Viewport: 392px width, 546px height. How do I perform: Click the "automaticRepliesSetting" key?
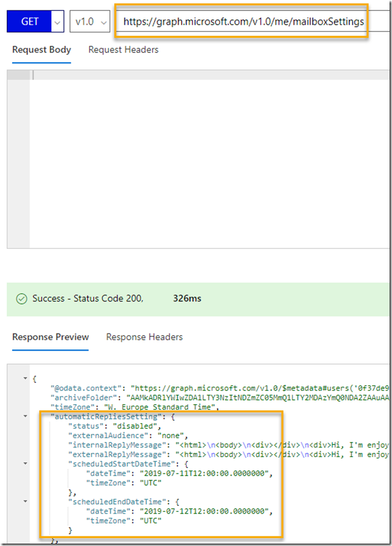coord(106,416)
